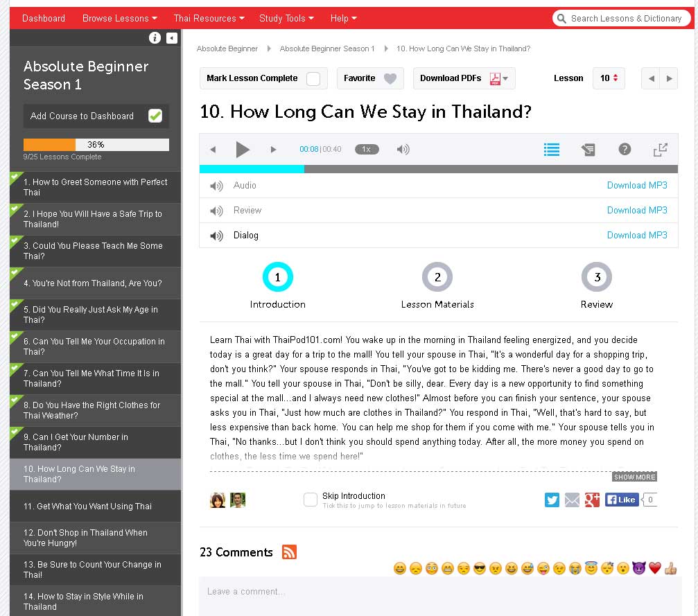
Task: Open lesson 7 What Time It Is
Action: (x=95, y=379)
